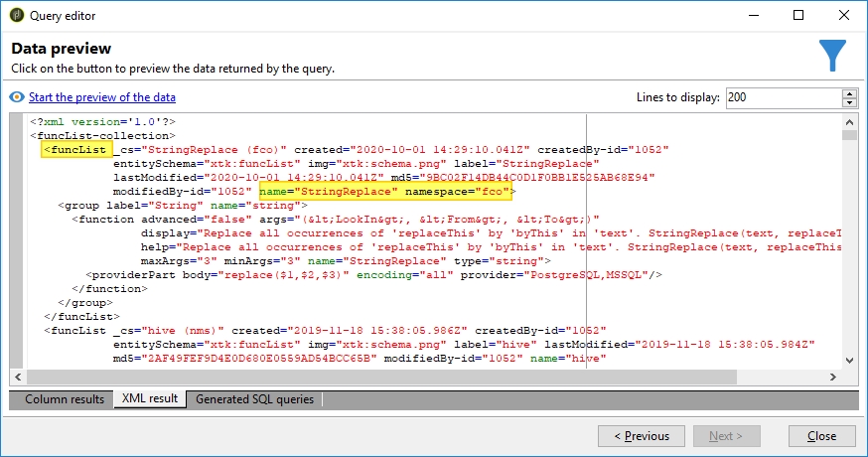The height and width of the screenshot is (457, 868).
Task: Maximize the Query editor window
Action: pos(798,16)
